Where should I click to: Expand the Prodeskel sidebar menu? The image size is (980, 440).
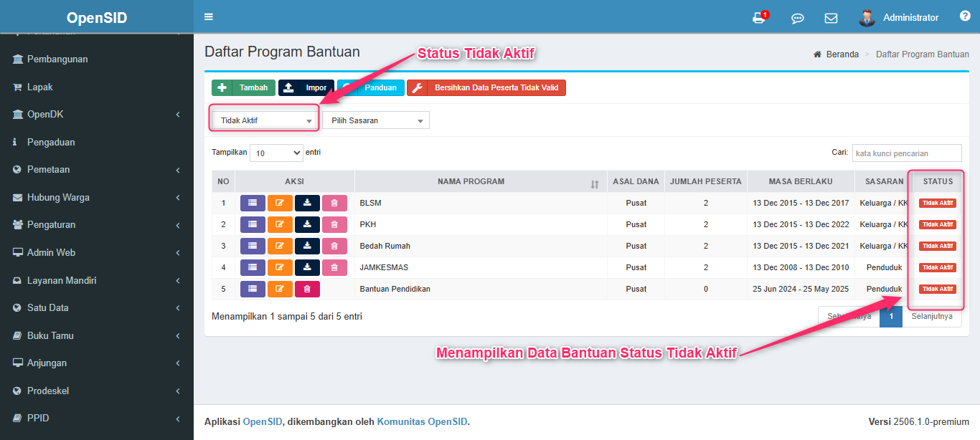tap(97, 391)
